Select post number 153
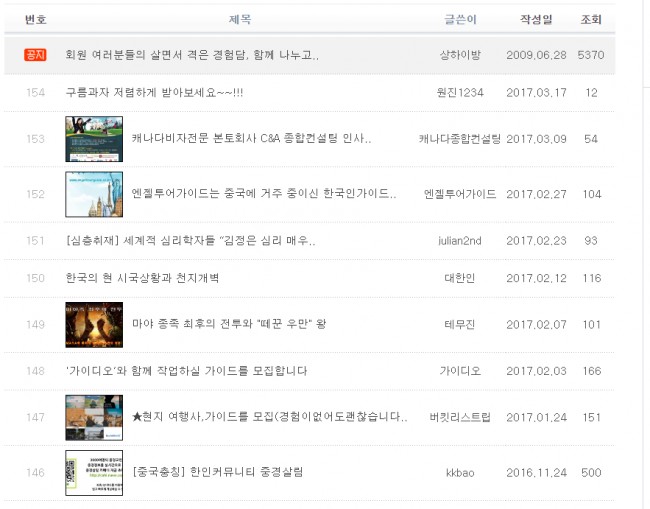Viewport: 650px width, 509px height. [x=36, y=139]
